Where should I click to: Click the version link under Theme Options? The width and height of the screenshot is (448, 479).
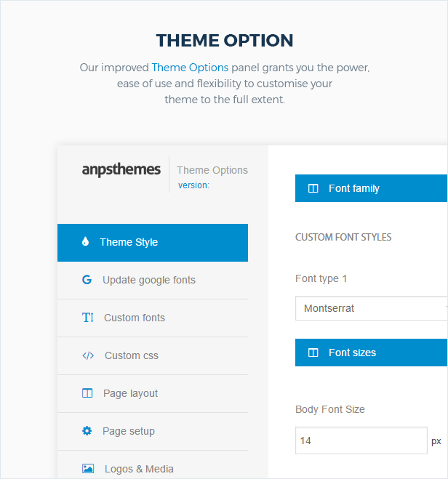click(193, 185)
